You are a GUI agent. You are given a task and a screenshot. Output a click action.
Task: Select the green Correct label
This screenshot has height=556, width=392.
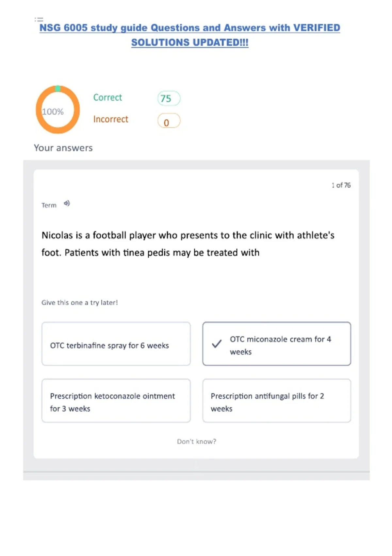click(107, 97)
